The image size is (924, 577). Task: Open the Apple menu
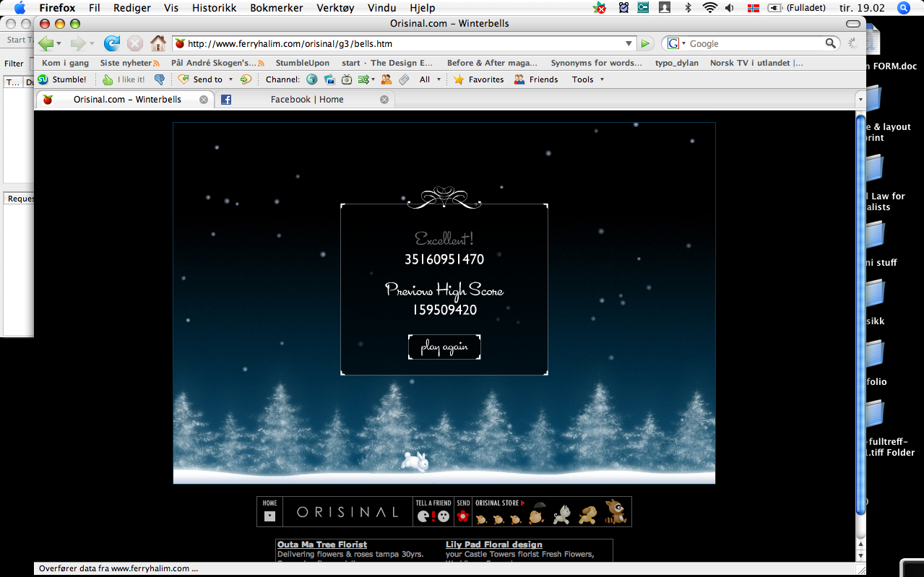[x=20, y=8]
